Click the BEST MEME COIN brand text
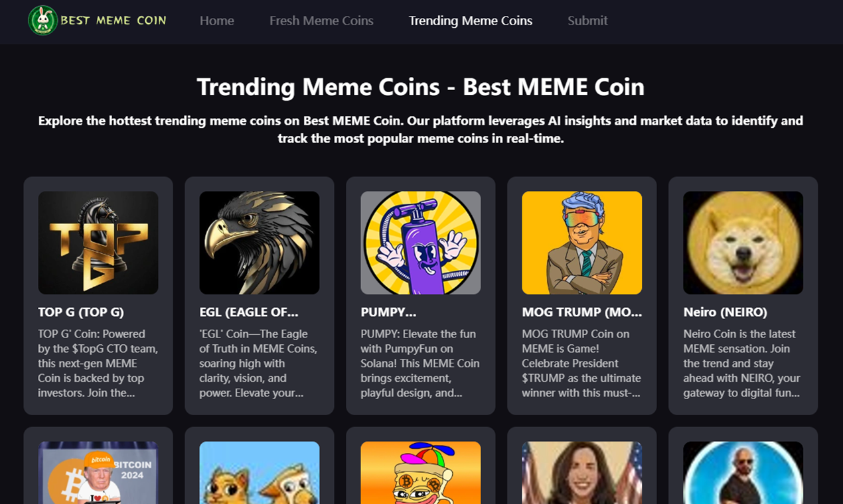The width and height of the screenshot is (843, 504). pyautogui.click(x=114, y=20)
